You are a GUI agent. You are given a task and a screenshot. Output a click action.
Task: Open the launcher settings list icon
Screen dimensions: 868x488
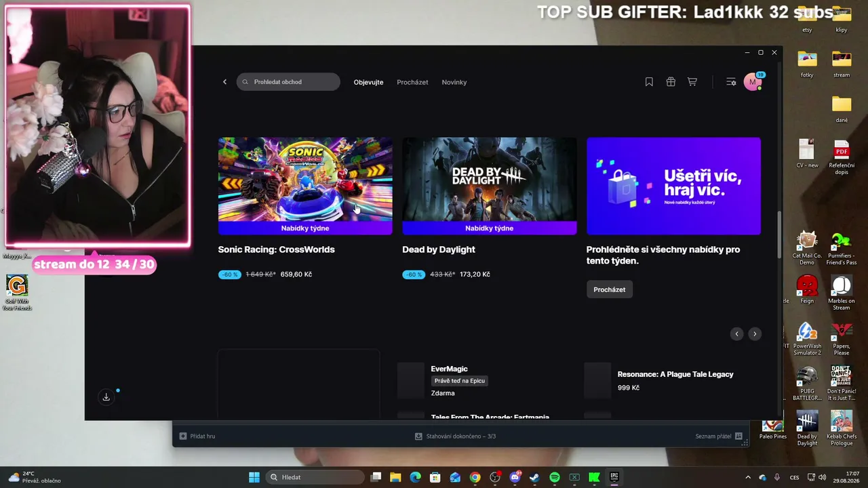point(731,82)
